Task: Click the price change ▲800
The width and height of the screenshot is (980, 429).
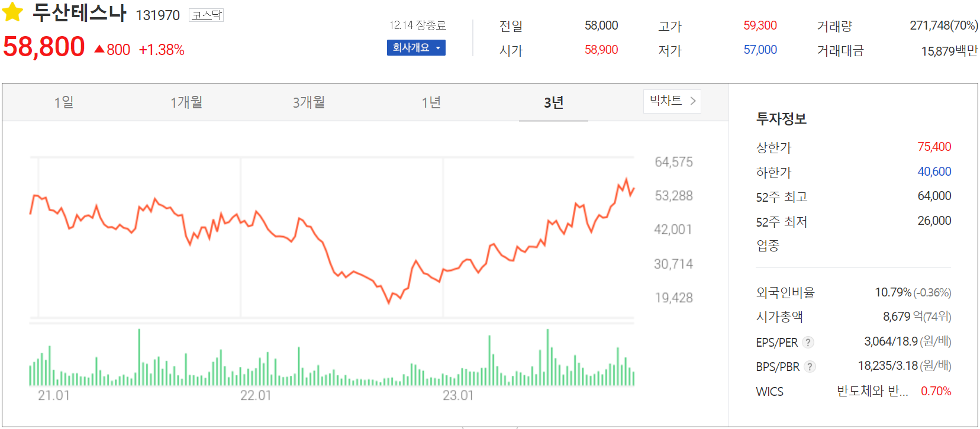Action: pyautogui.click(x=112, y=50)
